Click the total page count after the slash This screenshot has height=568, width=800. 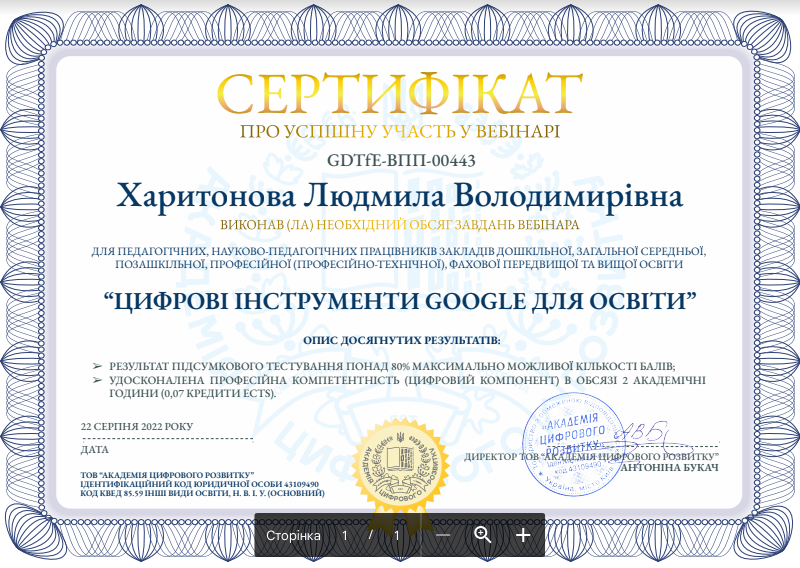396,535
